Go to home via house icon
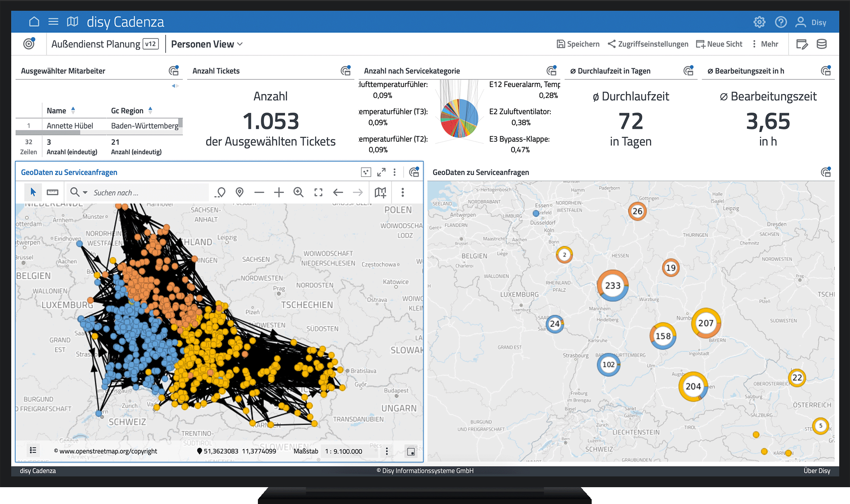This screenshot has width=850, height=504. [x=34, y=22]
